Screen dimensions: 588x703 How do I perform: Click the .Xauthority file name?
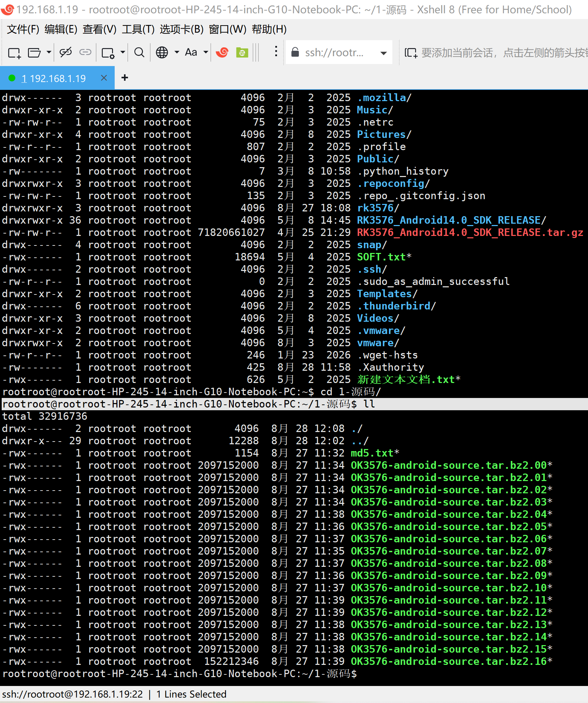391,367
